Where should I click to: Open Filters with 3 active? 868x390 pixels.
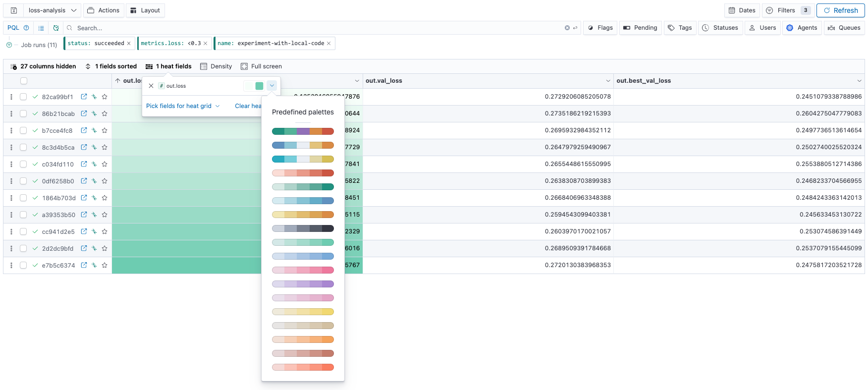click(x=788, y=10)
